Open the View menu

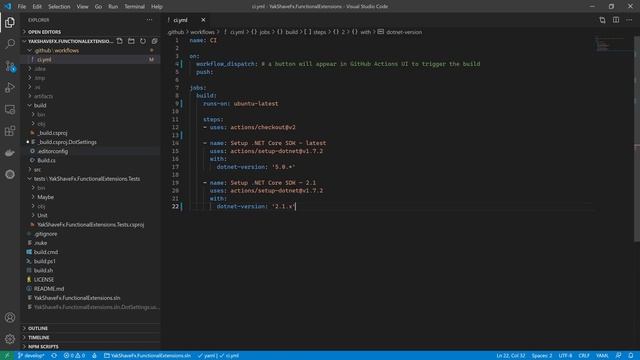click(82, 7)
